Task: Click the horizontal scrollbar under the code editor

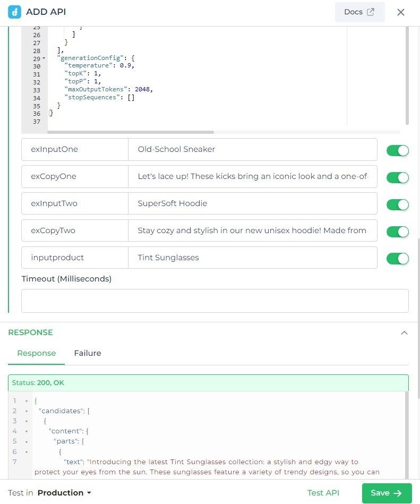Action: click(131, 132)
